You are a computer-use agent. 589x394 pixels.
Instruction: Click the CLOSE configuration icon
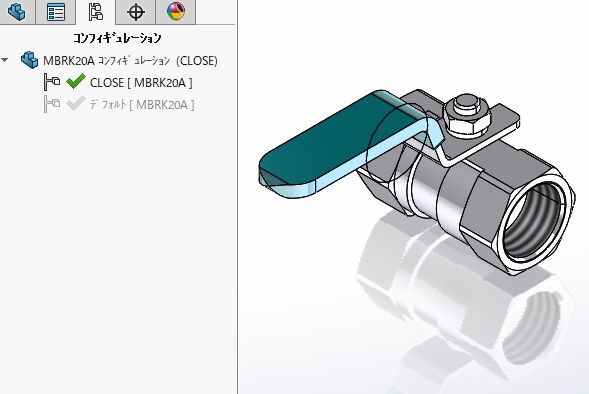tap(52, 82)
